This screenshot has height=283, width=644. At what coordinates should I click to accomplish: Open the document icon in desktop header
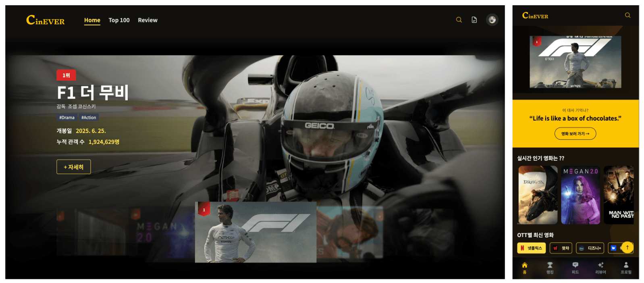[x=474, y=20]
